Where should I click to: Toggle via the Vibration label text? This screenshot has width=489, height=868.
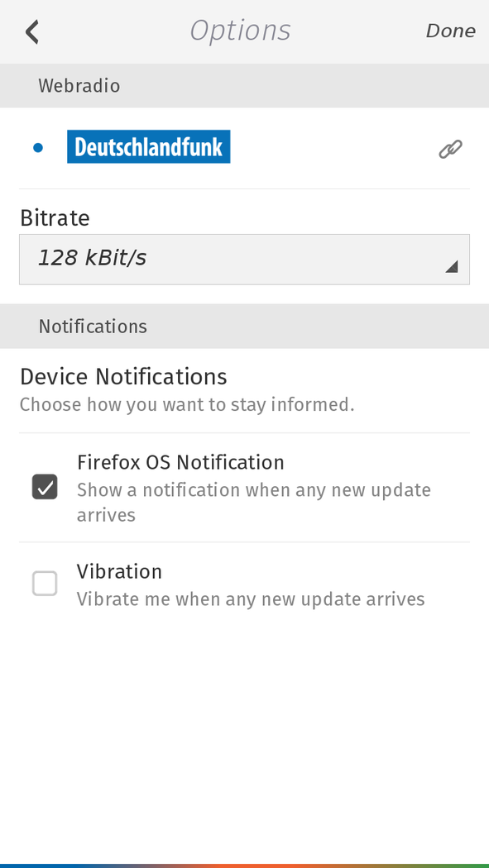pos(119,571)
